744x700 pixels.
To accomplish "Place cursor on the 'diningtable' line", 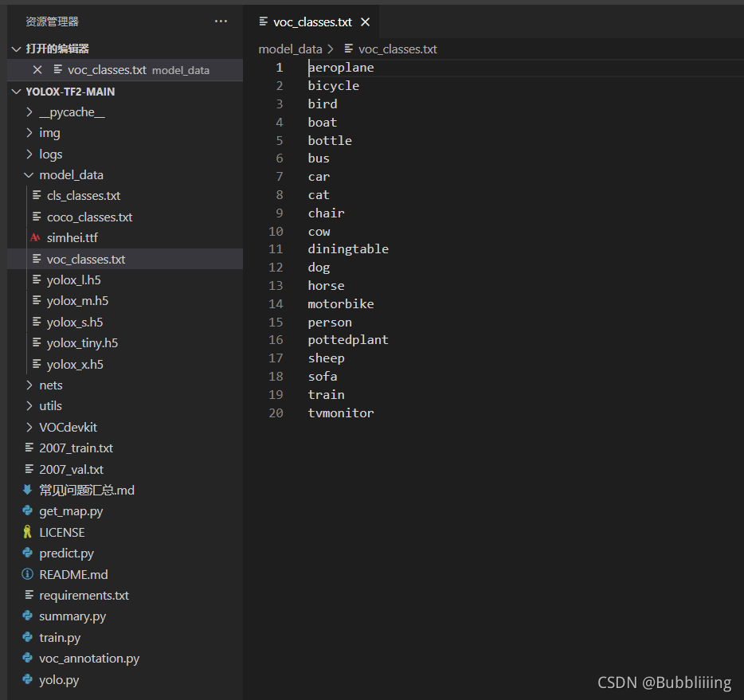I will click(x=348, y=249).
